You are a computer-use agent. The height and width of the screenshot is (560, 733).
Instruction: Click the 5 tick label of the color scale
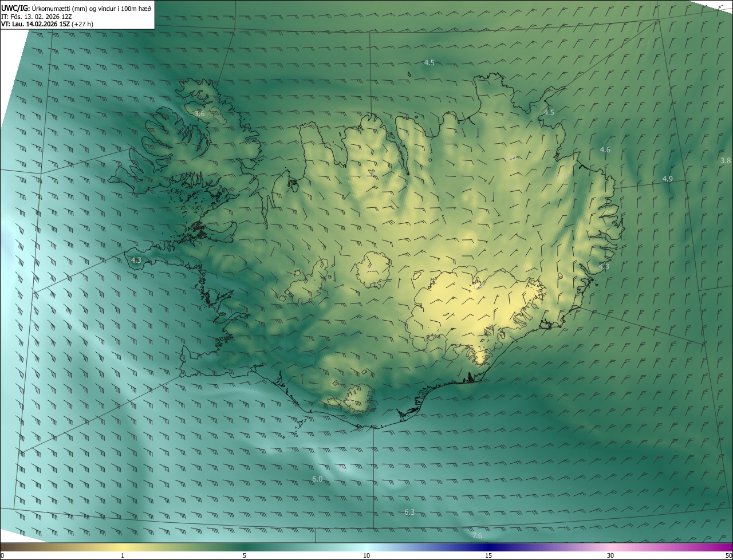click(x=245, y=555)
